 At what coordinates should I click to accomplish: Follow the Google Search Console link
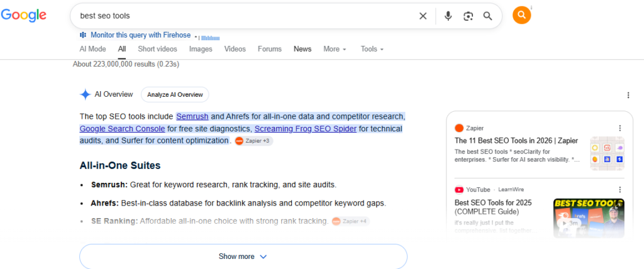tap(123, 129)
